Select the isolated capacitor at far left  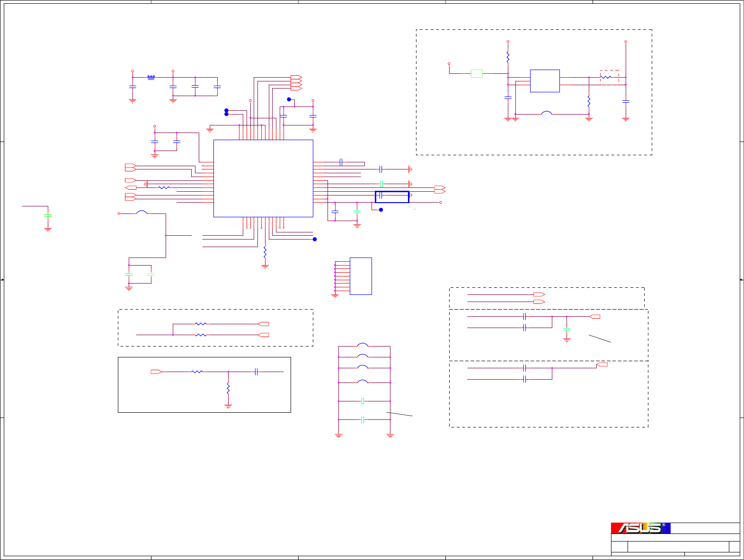click(48, 215)
